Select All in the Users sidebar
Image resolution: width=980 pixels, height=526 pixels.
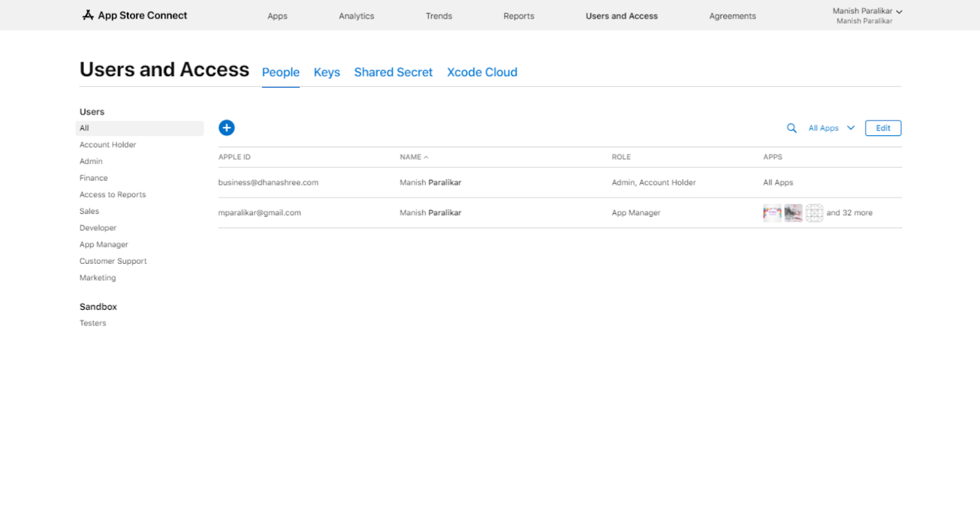point(140,128)
